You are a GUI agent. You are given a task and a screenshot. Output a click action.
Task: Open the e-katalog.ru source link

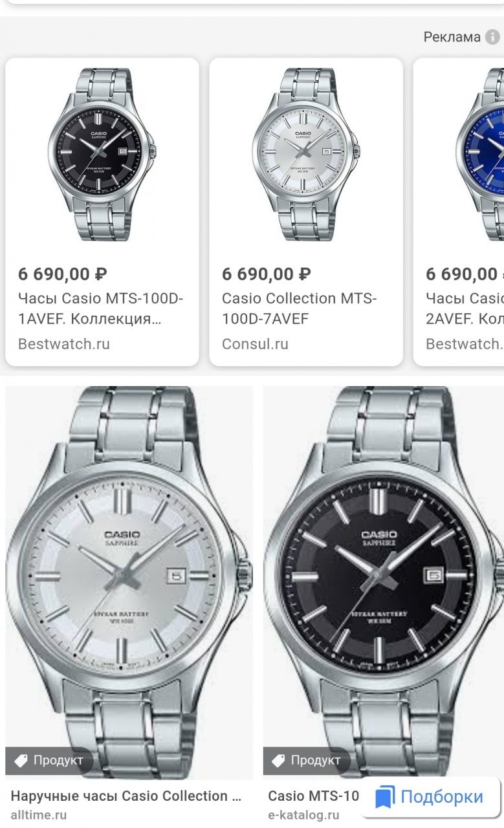coord(303,815)
